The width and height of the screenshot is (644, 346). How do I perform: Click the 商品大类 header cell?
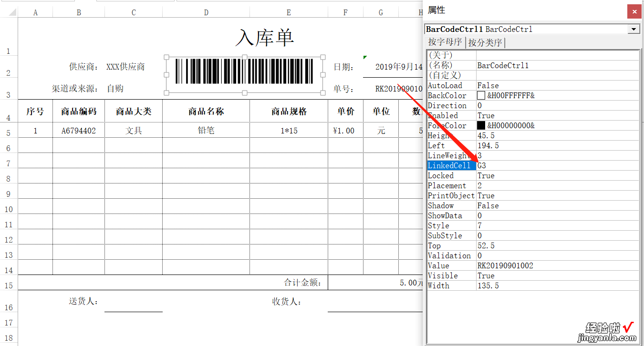coord(134,112)
